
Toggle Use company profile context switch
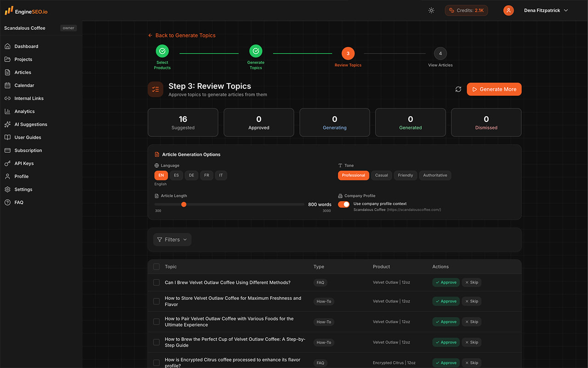point(344,204)
